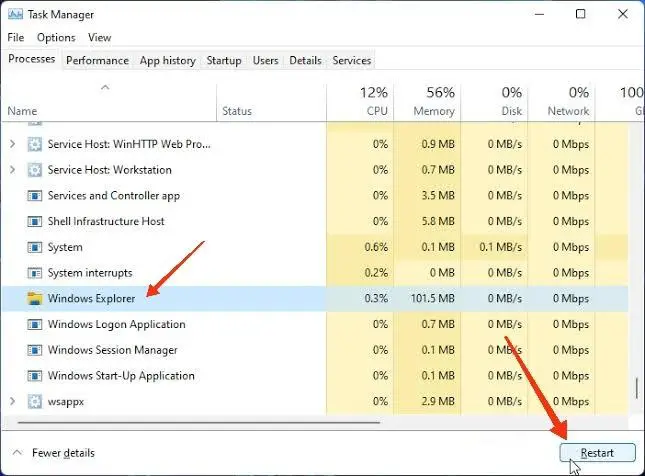
Task: Select the System interrupts process name
Action: pos(90,273)
